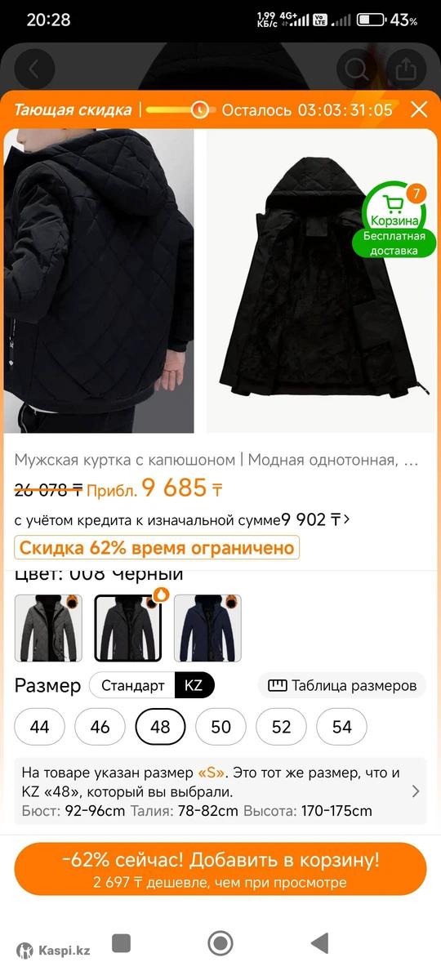
Task: Expand size S info chevron
Action: pos(416,791)
